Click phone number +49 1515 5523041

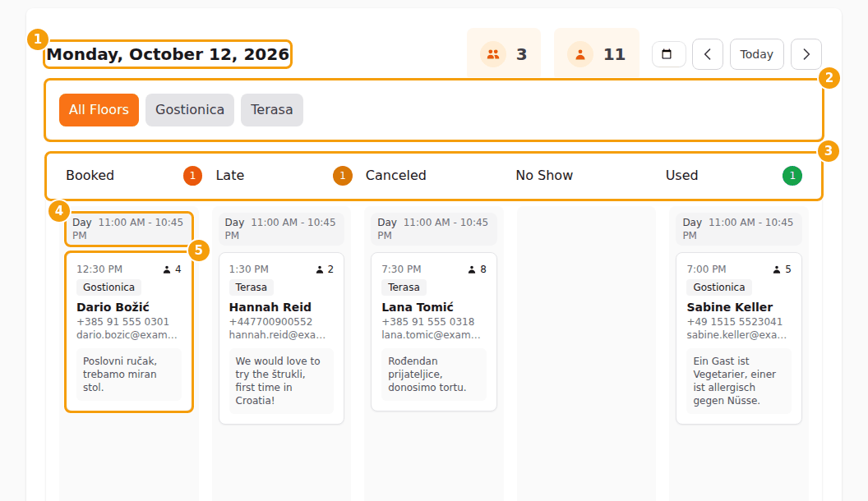tap(735, 322)
